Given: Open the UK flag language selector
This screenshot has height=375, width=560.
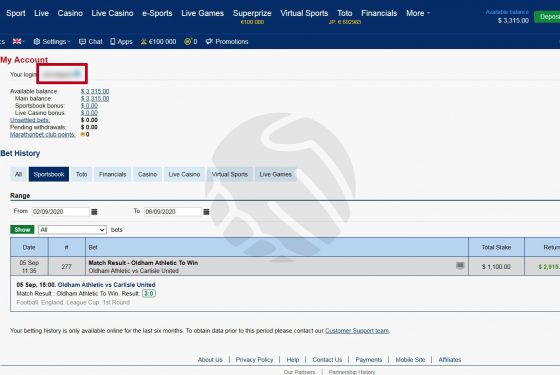Looking at the screenshot, I should (x=18, y=41).
